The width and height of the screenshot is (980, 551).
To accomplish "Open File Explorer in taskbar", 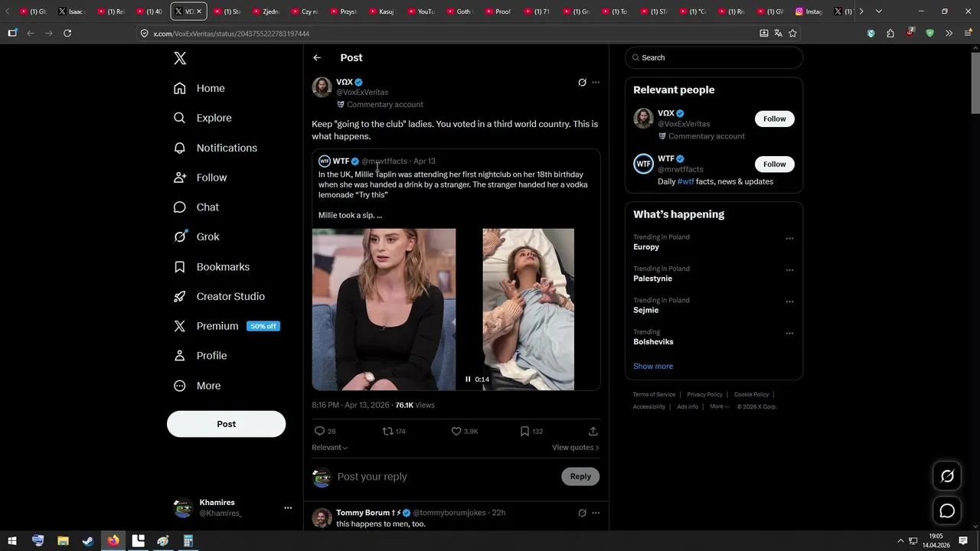I will pyautogui.click(x=63, y=541).
